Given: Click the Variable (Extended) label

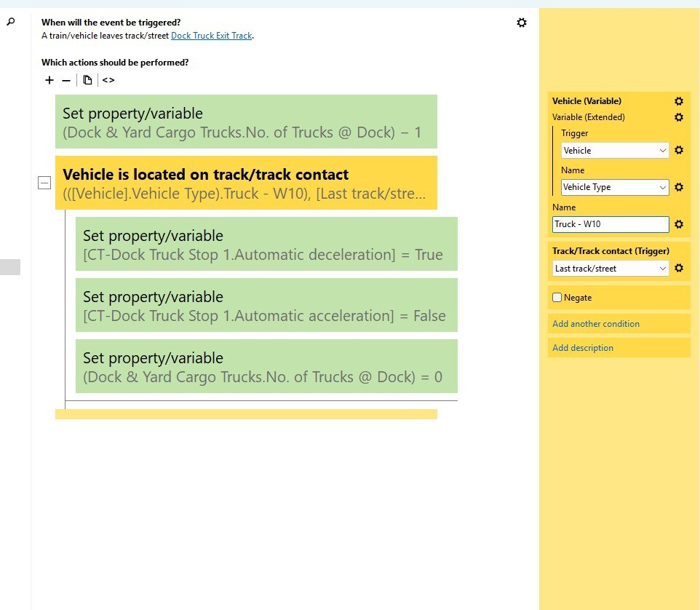Looking at the screenshot, I should (589, 117).
